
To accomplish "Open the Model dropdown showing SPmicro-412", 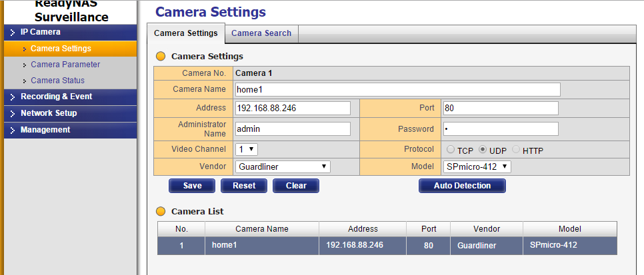I will click(x=477, y=166).
